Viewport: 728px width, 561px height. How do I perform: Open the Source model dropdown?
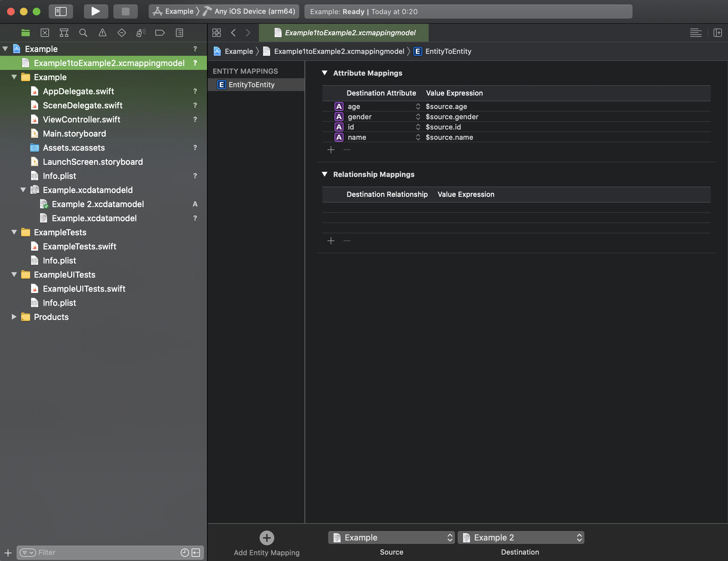(x=391, y=538)
